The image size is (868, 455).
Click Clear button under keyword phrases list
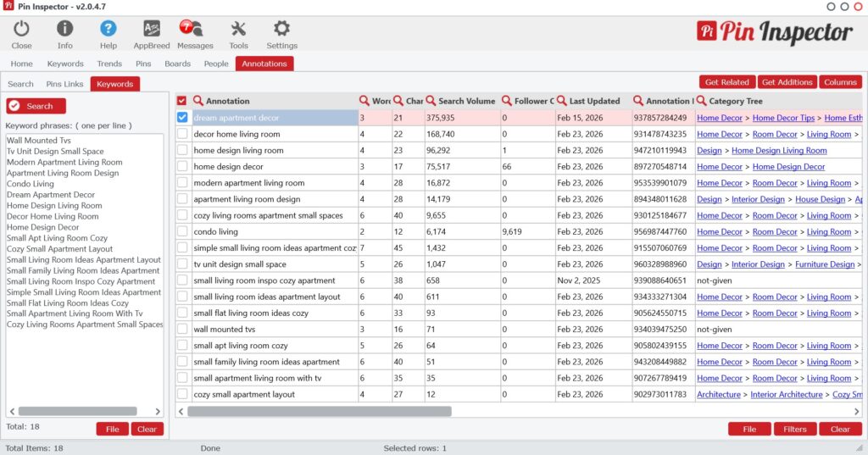pyautogui.click(x=147, y=429)
